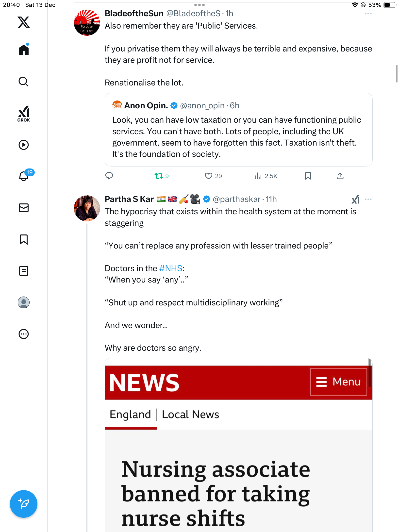
Task: Select the England tab in news image
Action: click(130, 415)
